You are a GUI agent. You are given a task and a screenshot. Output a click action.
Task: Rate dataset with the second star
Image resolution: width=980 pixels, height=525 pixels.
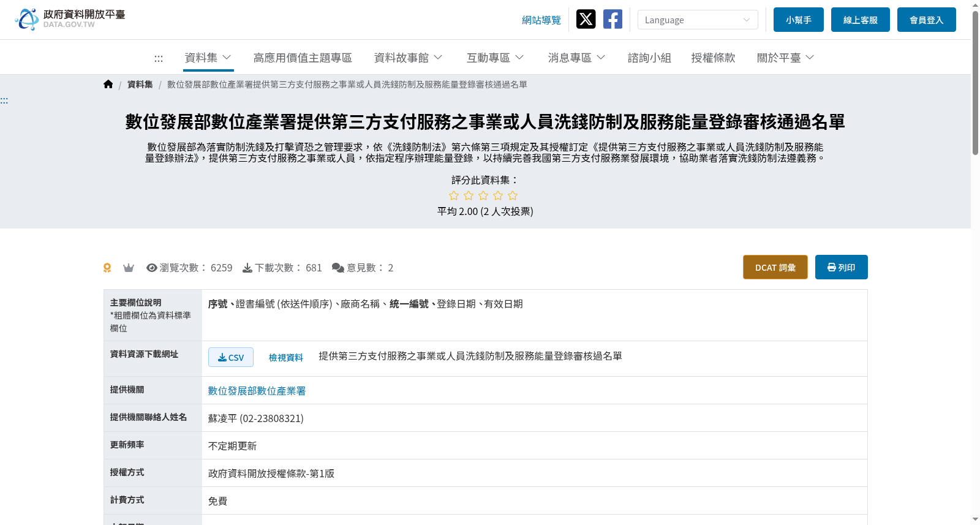pyautogui.click(x=469, y=195)
